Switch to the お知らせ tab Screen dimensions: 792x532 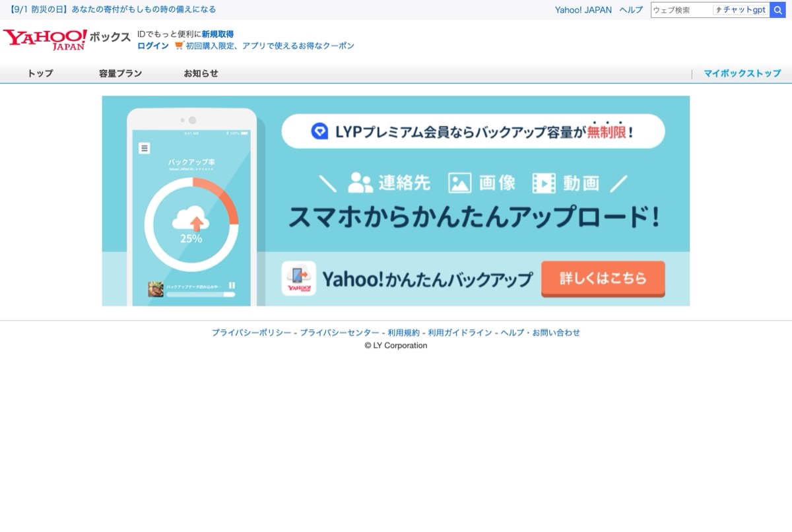tap(201, 73)
